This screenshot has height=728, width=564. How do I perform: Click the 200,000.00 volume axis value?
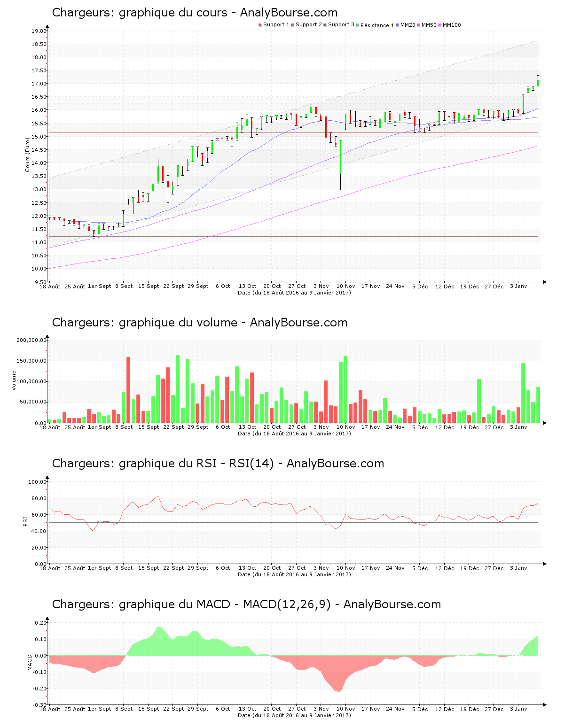pos(31,340)
